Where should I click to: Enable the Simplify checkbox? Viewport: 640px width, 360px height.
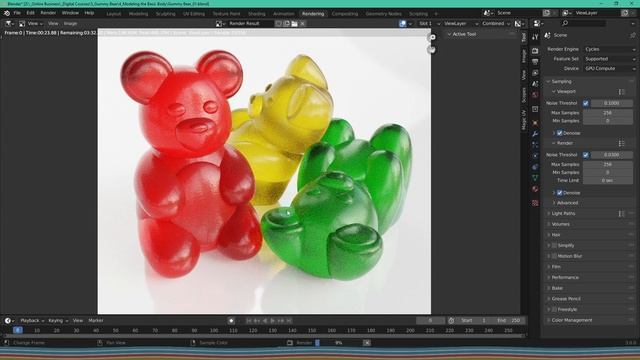554,246
